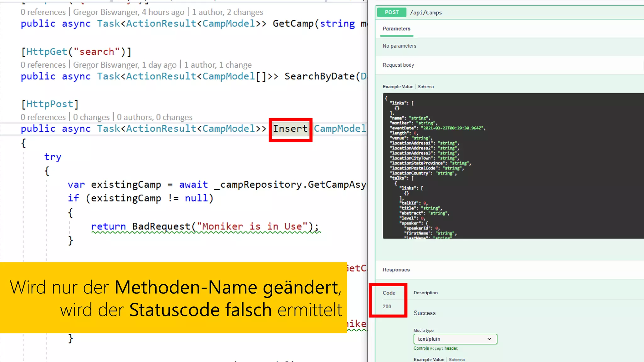Click Gregor Biswanger, 1 day ago CodeLens
Screen dimensions: 644x362
pyautogui.click(x=125, y=65)
